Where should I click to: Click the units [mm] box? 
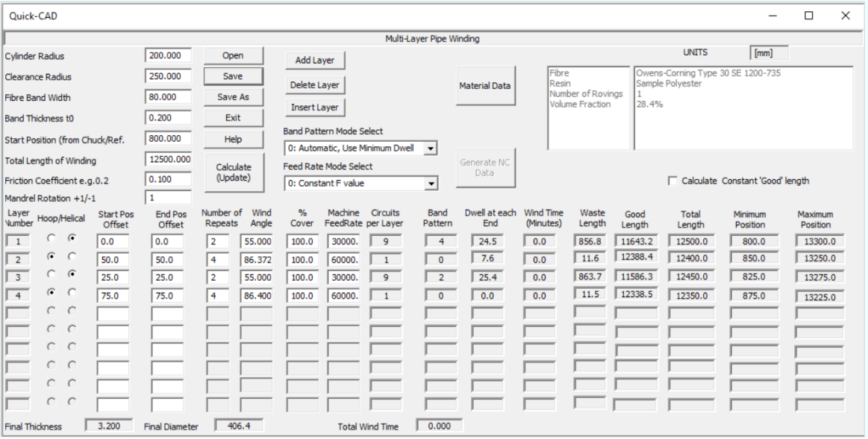tap(769, 53)
